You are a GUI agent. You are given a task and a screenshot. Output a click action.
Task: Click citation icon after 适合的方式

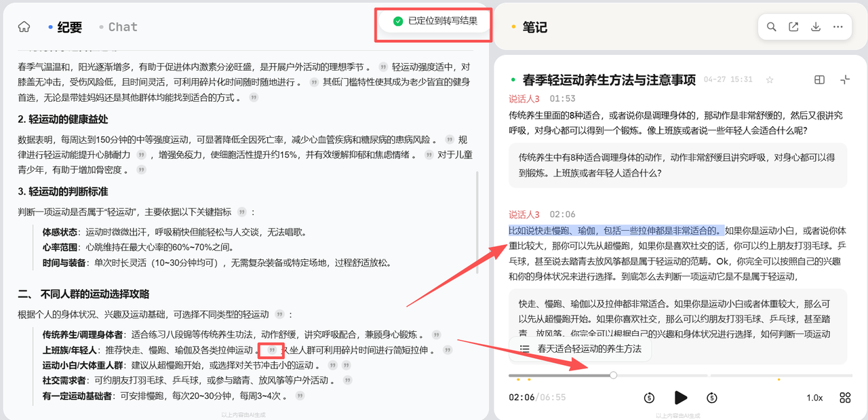pyautogui.click(x=254, y=98)
